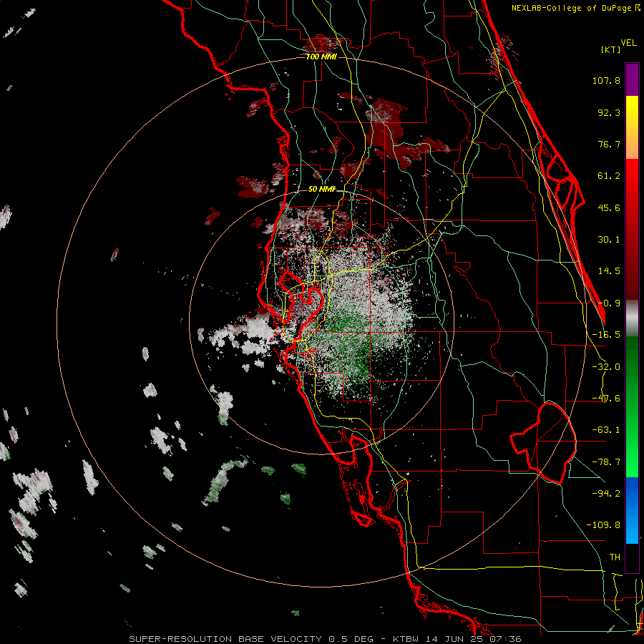Viewport: 644px width, 644px height.
Task: Click the 30.1 velocity scale value
Action: (609, 240)
